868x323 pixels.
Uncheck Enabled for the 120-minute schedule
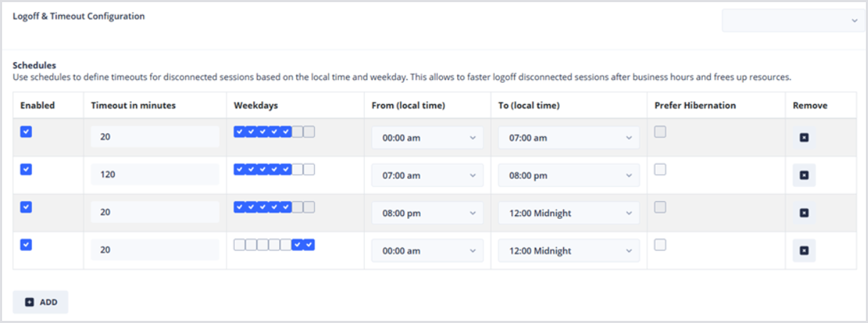coord(26,170)
